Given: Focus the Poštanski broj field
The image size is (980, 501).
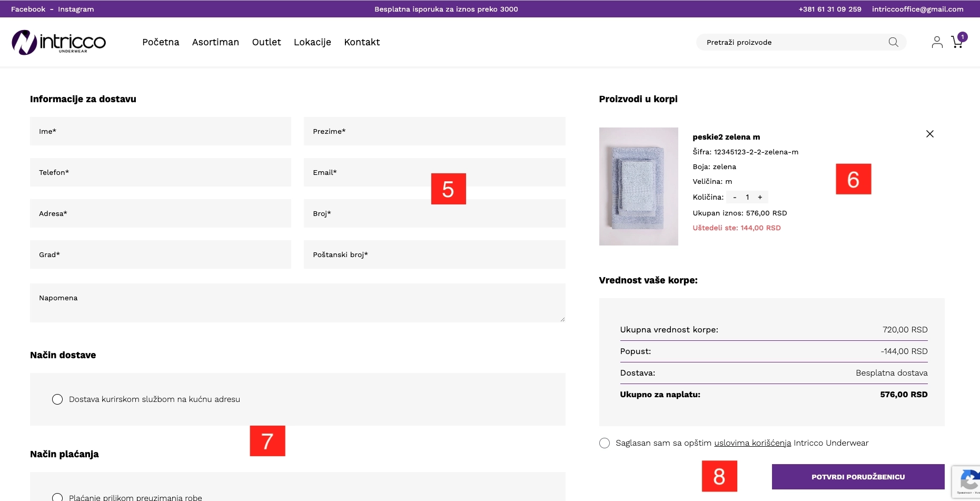Looking at the screenshot, I should point(434,254).
